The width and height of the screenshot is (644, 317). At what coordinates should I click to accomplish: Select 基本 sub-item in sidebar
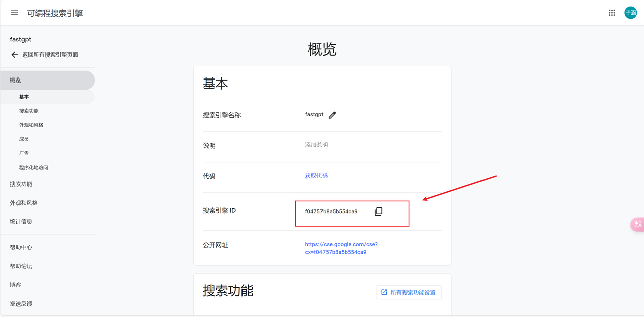(24, 97)
